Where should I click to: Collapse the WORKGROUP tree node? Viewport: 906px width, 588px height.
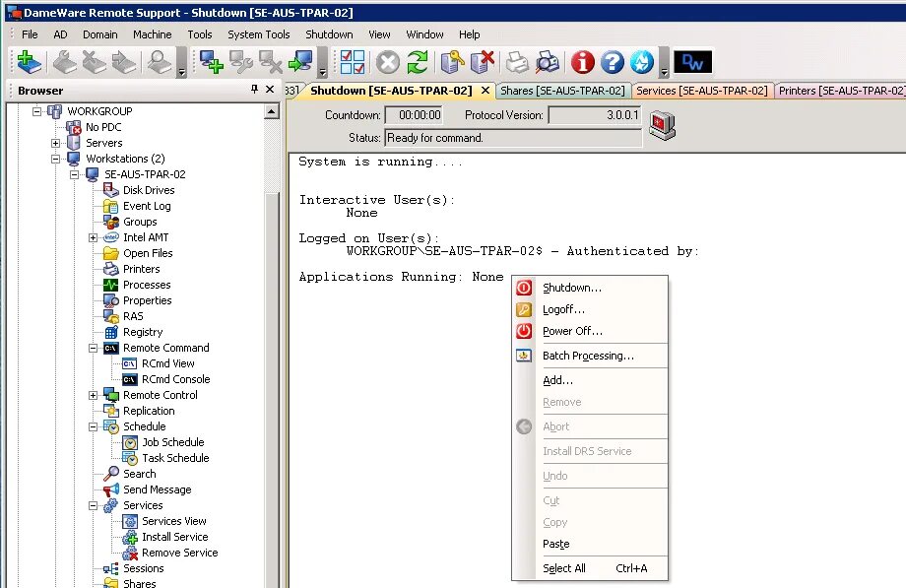click(x=37, y=111)
